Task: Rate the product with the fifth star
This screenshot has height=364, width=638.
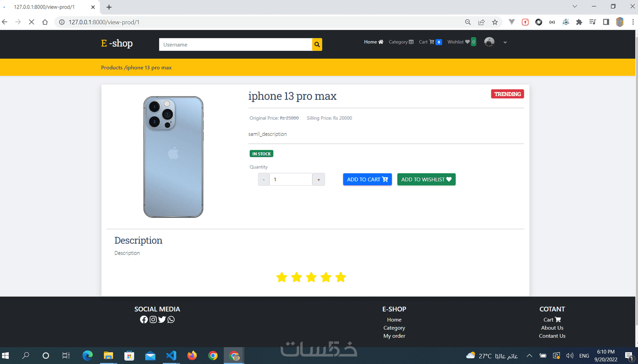Action: [340, 277]
